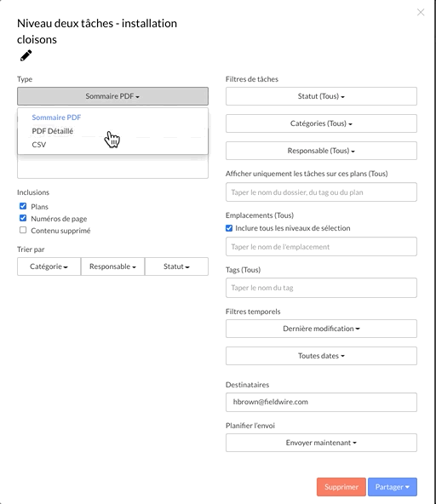Expand Responsable (Tous) filter dropdown
Image resolution: width=436 pixels, height=504 pixels.
(321, 151)
